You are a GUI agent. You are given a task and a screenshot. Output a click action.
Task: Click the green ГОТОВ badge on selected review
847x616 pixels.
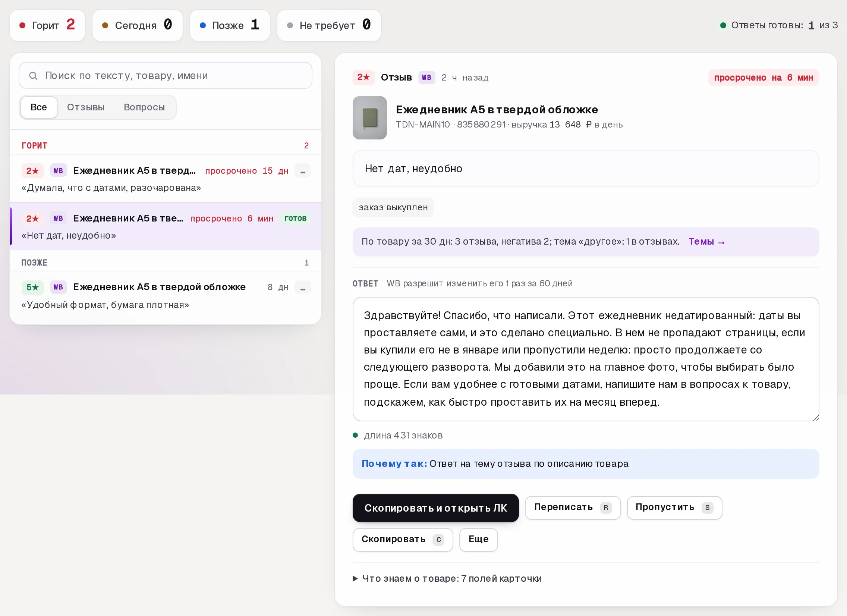point(295,219)
